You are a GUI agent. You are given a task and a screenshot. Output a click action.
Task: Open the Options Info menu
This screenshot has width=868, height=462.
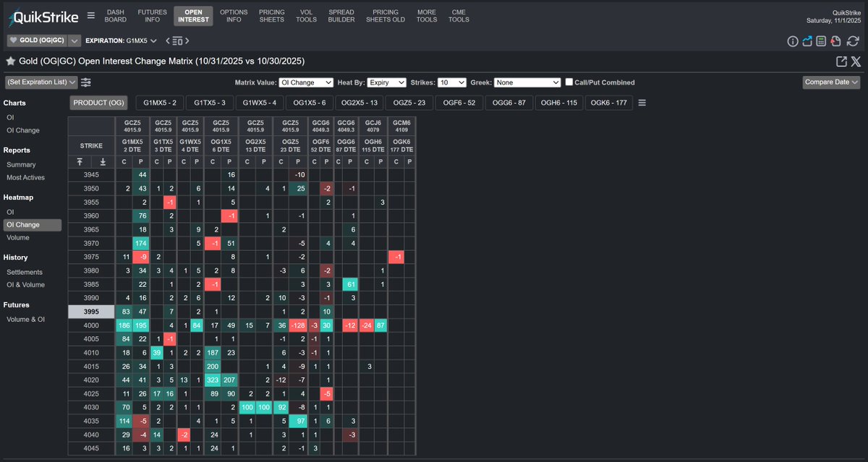click(x=234, y=16)
